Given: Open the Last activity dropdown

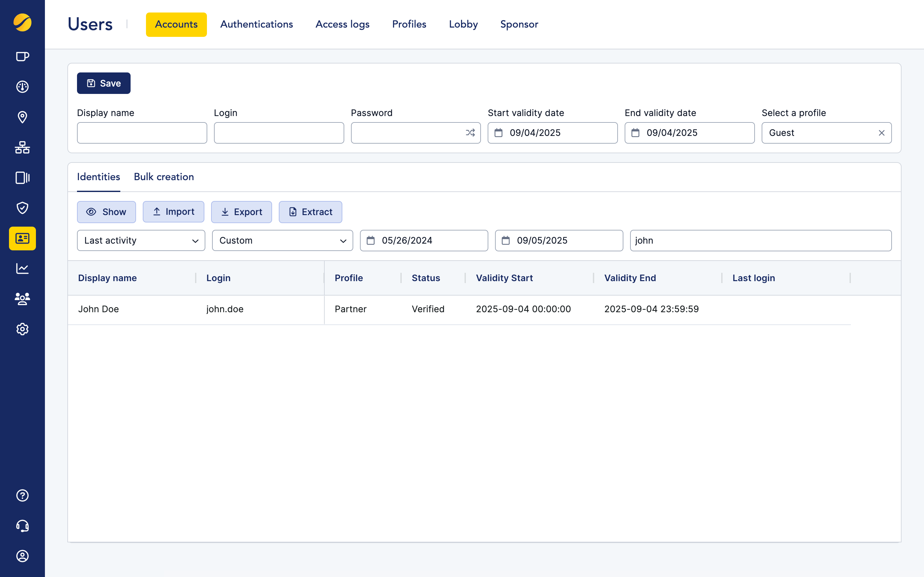Looking at the screenshot, I should [x=141, y=240].
